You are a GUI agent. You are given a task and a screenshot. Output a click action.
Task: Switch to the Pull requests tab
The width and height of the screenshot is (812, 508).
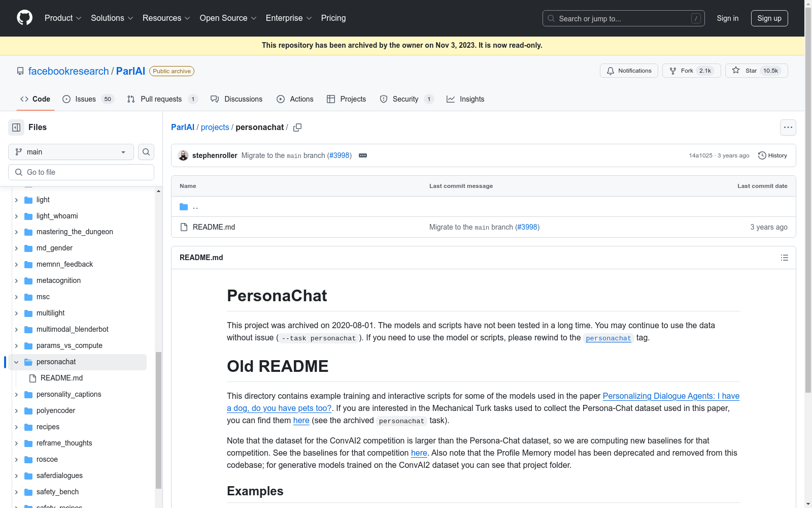click(x=162, y=99)
